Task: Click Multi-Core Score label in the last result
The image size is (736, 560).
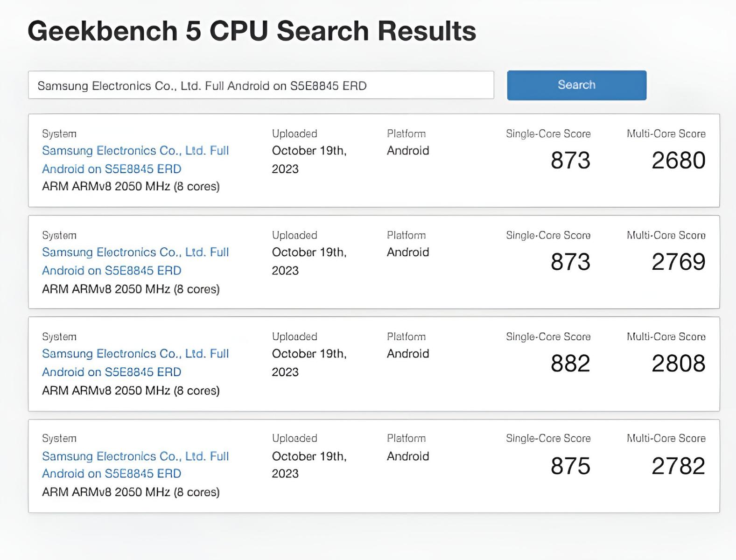Action: (x=666, y=438)
